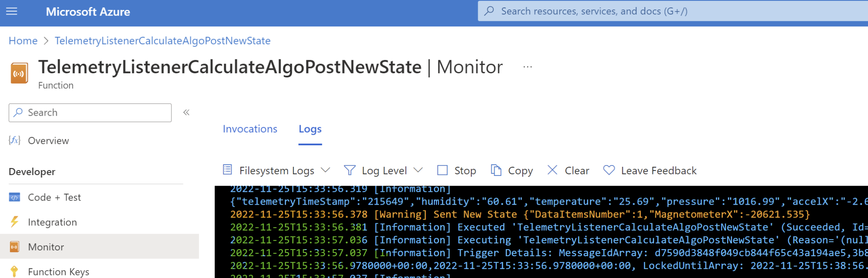Click the Function Keys key icon
868x278 pixels.
[x=14, y=271]
